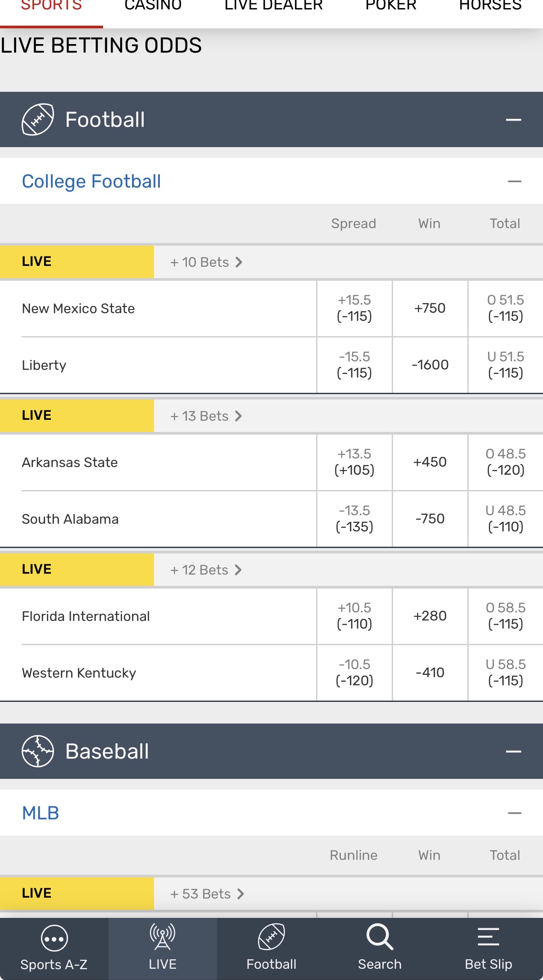The image size is (543, 980).
Task: Show +10 Bets for New Mexico State game
Action: [x=206, y=262]
